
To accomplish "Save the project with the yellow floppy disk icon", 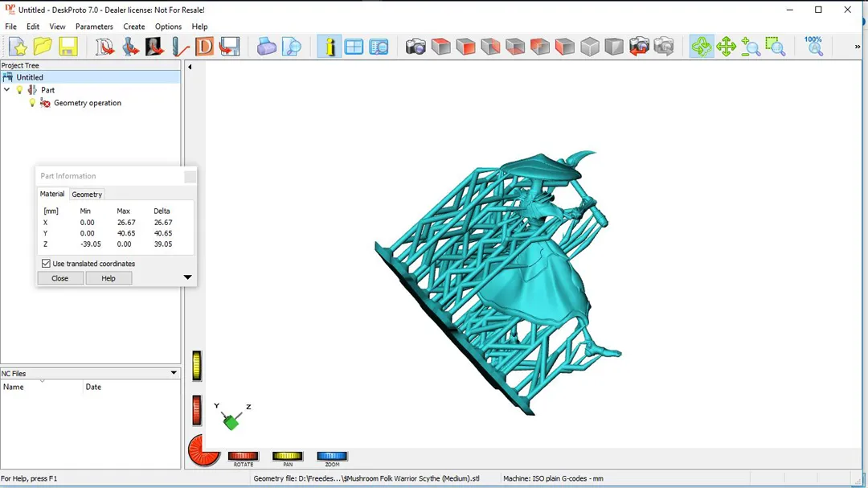I will pos(68,47).
